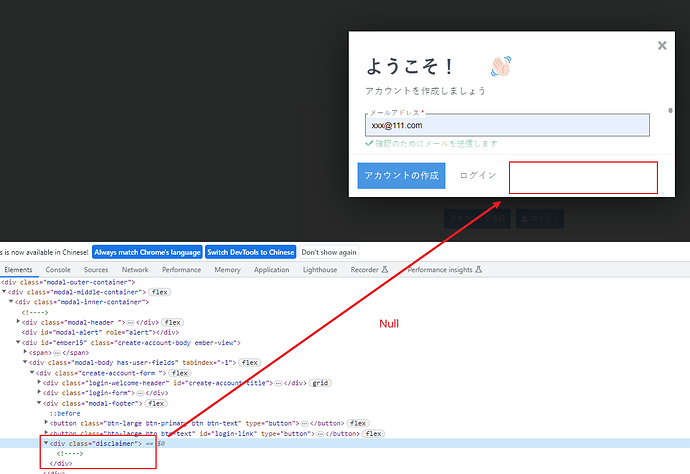Screen dimensions: 690x474
Task: Click the blue アカウントの作成 button
Action: click(x=401, y=176)
